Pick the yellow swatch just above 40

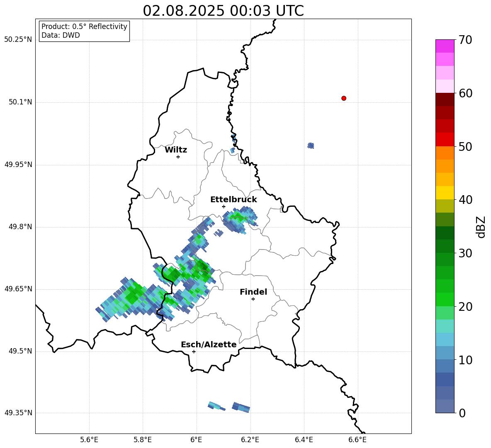click(445, 193)
